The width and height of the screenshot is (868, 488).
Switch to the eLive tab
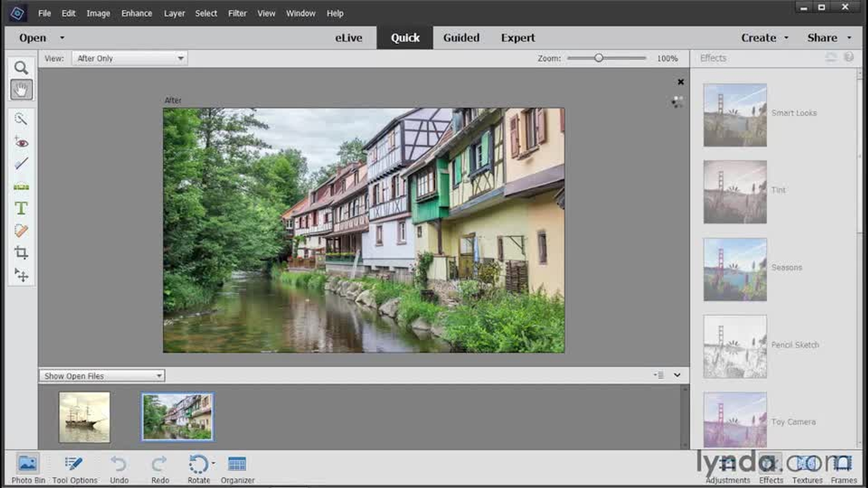coord(349,38)
